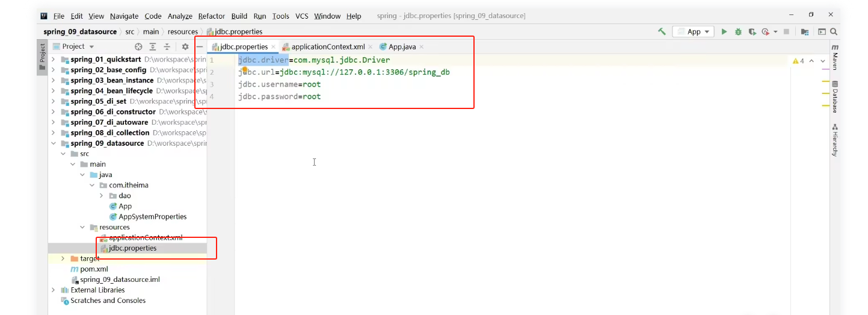Collapse the src folder

(x=63, y=154)
